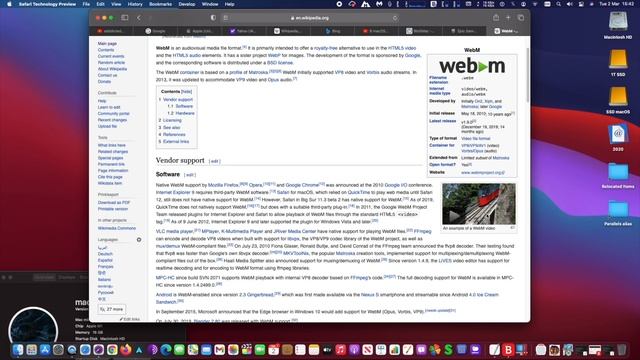Screen dimensions: 640x360
Task: Click Recent changes in sidebar
Action: pos(112,120)
